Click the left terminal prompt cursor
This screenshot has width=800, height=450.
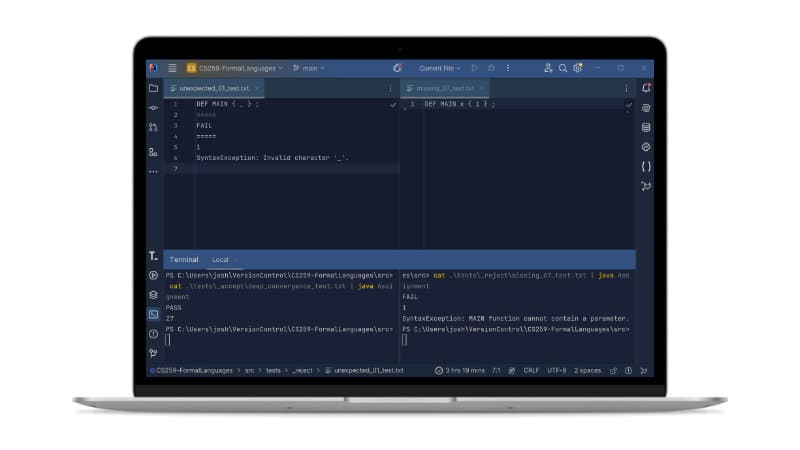(168, 340)
